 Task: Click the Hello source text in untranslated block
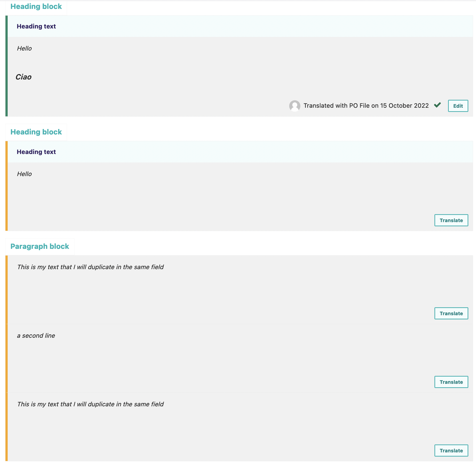click(x=24, y=174)
